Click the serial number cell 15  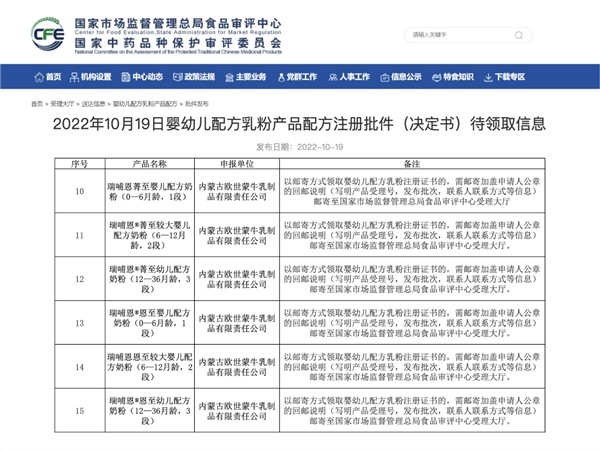pos(80,411)
